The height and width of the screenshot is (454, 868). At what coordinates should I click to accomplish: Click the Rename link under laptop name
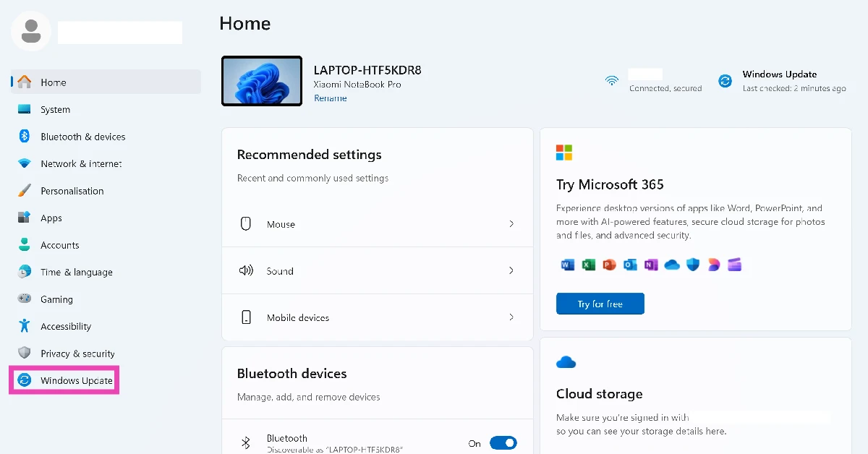pos(330,98)
